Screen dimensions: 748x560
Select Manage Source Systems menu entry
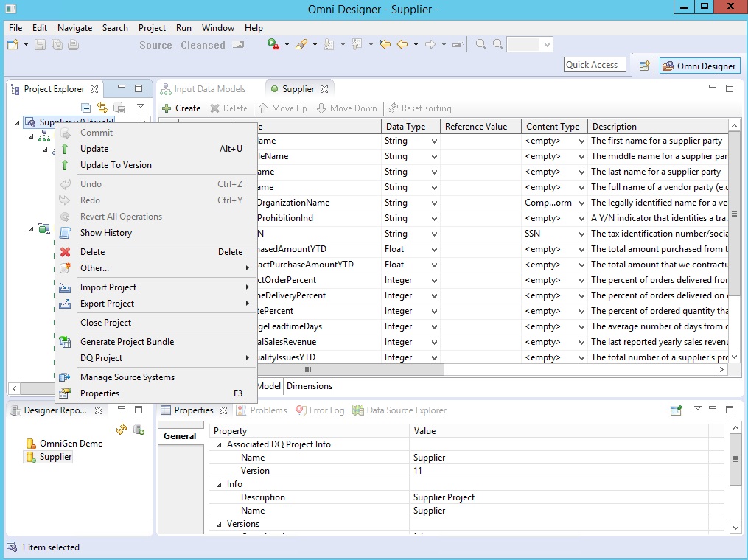pyautogui.click(x=156, y=377)
